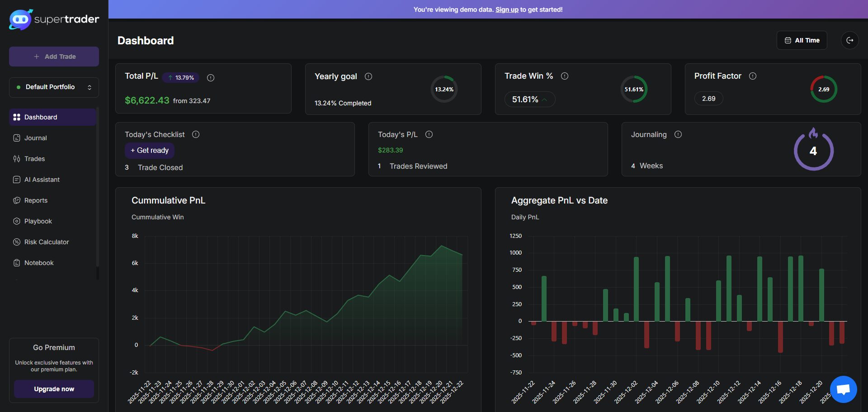Click the 51.61% win rate pill
Screen dimensions: 868x412
(x=529, y=99)
